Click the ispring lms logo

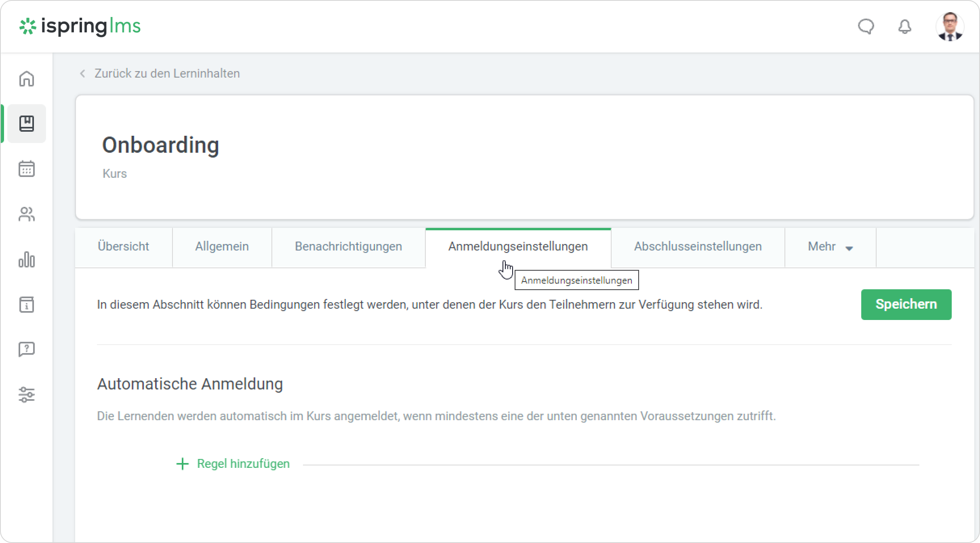(x=80, y=27)
